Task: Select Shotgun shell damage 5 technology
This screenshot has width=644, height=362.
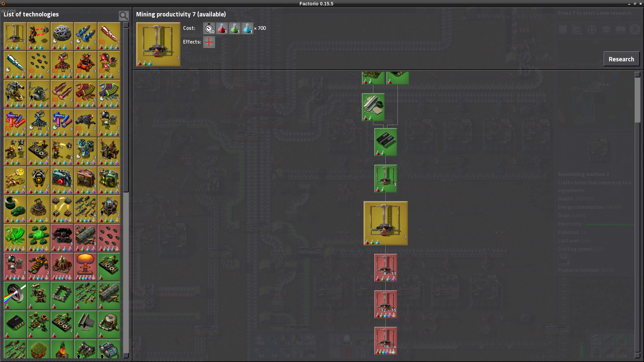Action: click(x=15, y=123)
